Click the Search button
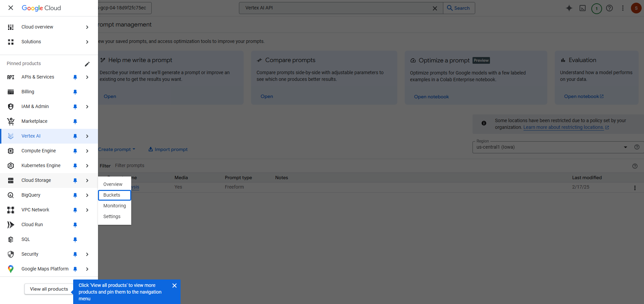Image resolution: width=644 pixels, height=304 pixels. point(459,8)
